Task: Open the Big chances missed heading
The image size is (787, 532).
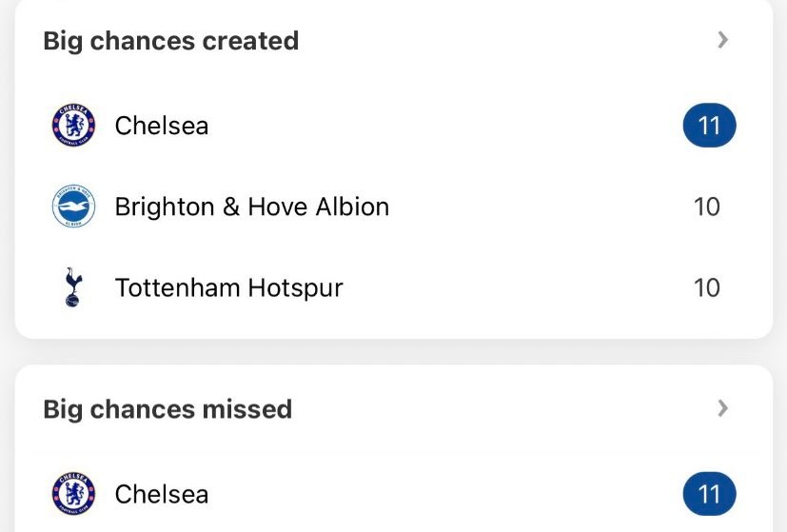Action: click(167, 409)
